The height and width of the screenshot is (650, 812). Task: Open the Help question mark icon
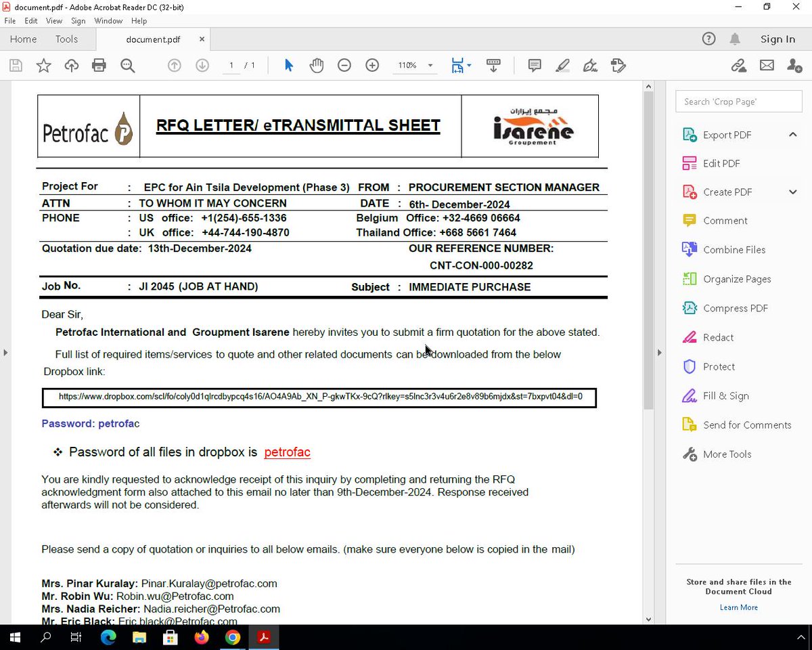coord(708,39)
